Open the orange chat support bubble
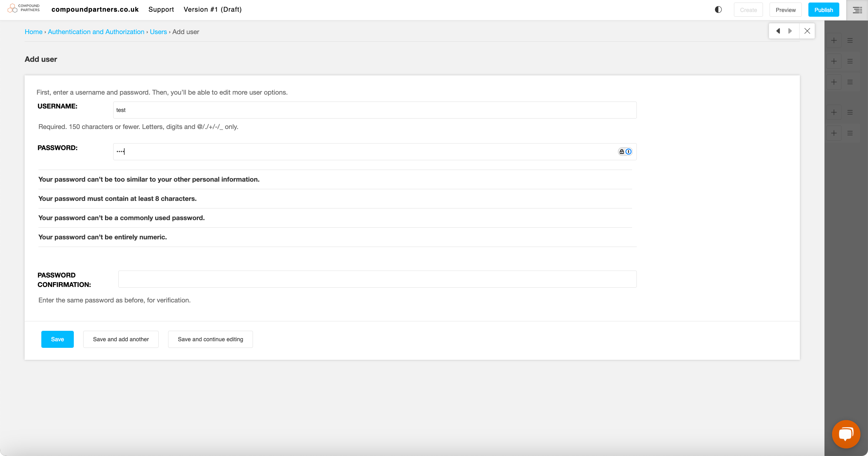868x456 pixels. 846,434
